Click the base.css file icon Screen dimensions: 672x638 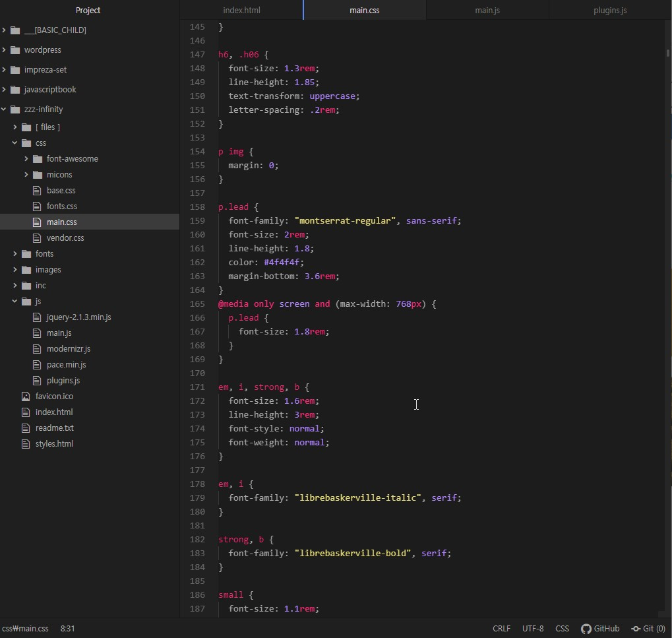38,191
